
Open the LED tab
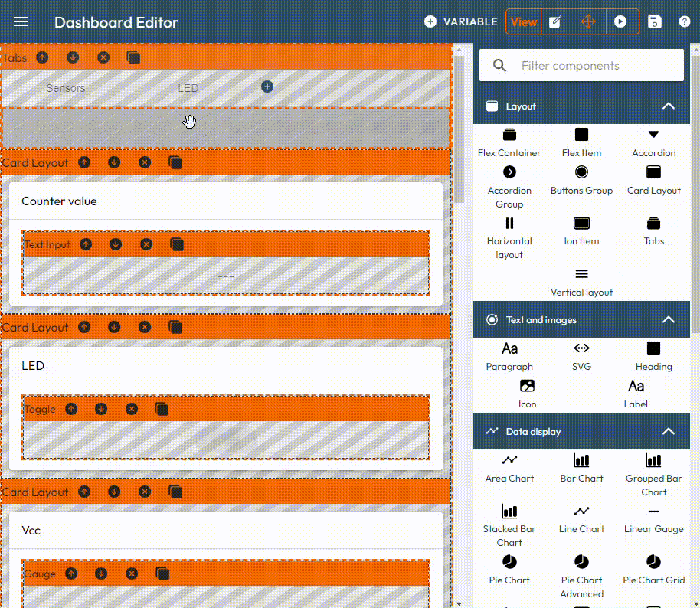click(188, 88)
